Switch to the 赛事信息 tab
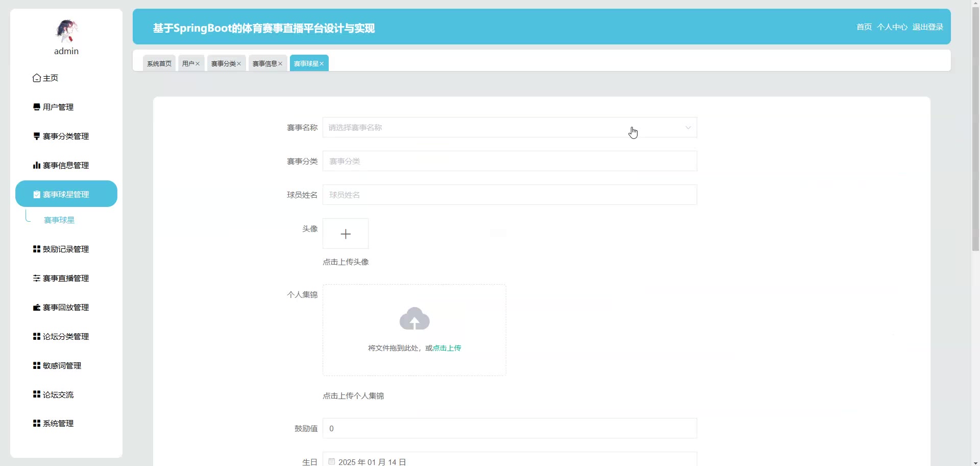The width and height of the screenshot is (980, 466). (x=264, y=64)
